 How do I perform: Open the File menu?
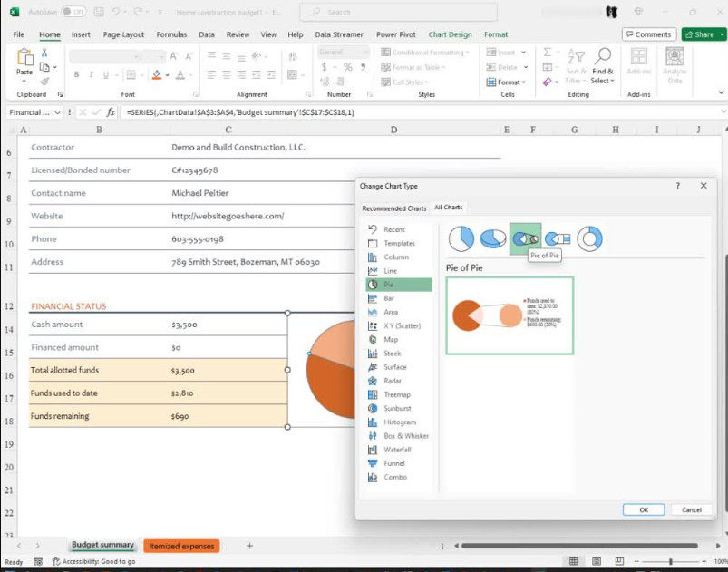[18, 34]
